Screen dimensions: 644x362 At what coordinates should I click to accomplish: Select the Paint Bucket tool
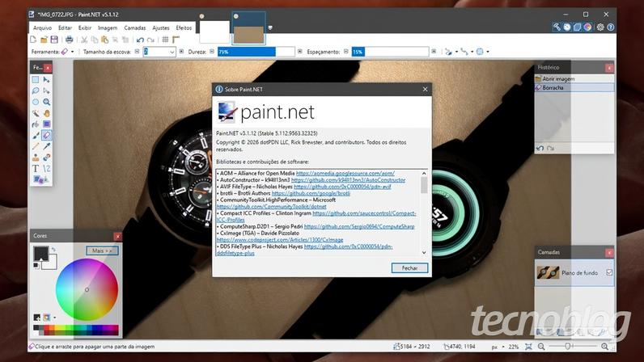pos(36,124)
